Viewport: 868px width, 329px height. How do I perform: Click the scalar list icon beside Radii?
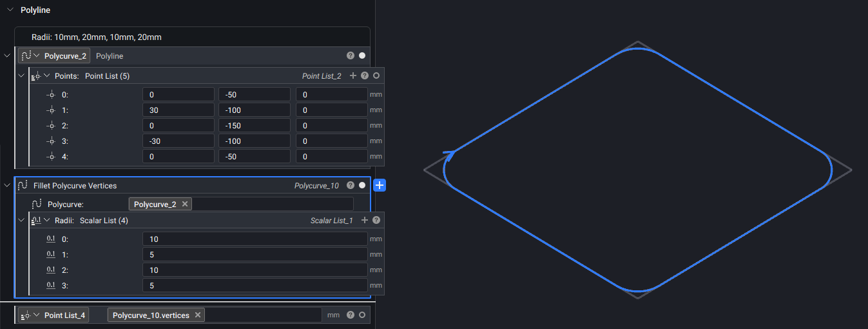(36, 221)
